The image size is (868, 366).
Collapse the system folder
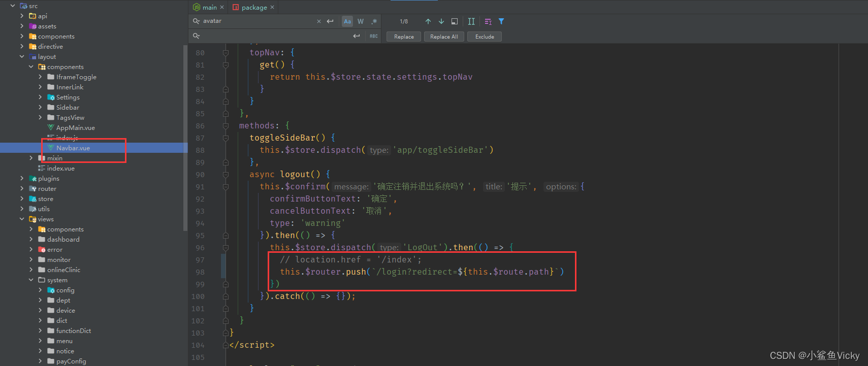[x=31, y=280]
